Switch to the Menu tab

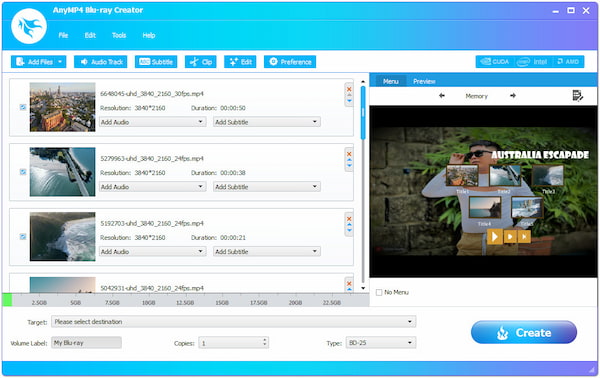(390, 81)
